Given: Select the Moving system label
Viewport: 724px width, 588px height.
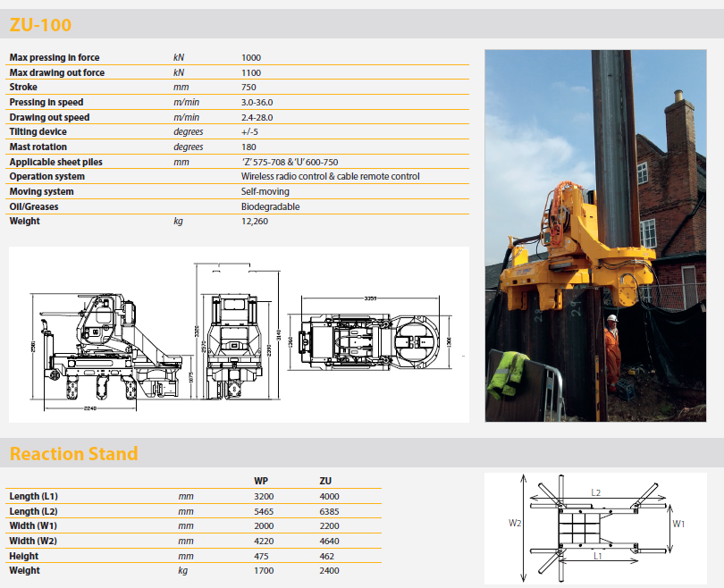Looking at the screenshot, I should 41,191.
